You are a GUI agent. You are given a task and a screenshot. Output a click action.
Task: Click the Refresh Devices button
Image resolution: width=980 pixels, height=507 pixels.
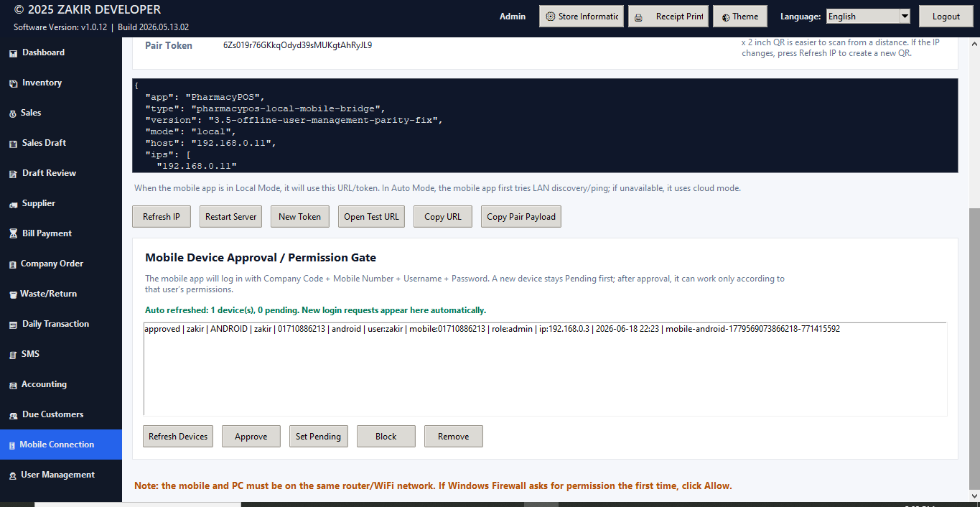[178, 437]
